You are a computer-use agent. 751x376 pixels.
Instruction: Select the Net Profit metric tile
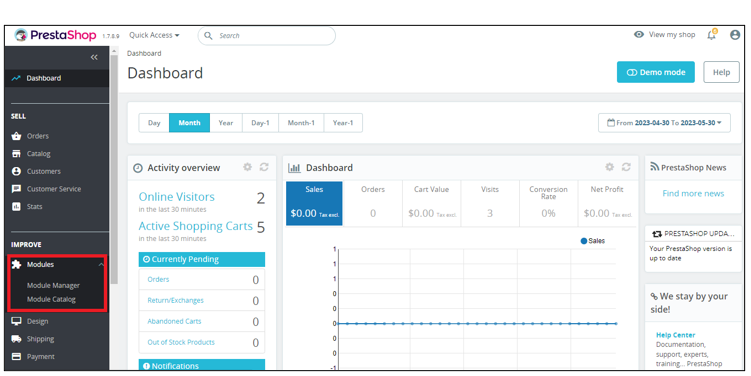coord(607,203)
